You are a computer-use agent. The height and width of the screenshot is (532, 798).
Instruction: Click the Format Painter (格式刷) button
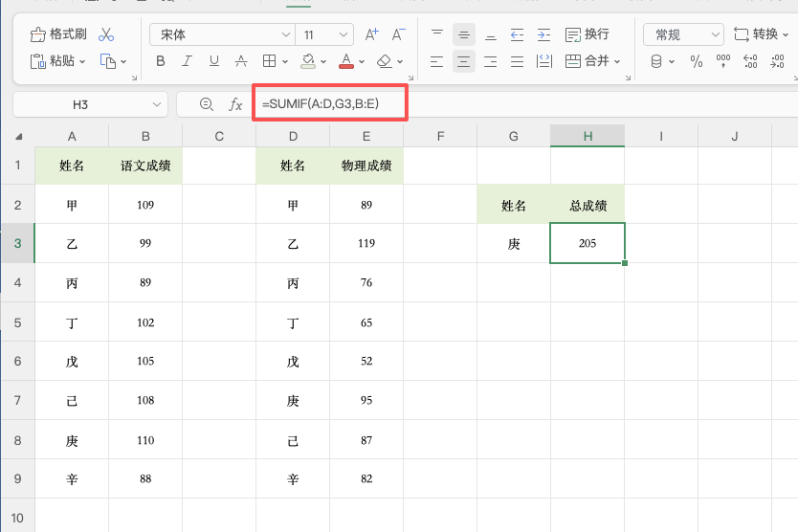click(x=58, y=34)
